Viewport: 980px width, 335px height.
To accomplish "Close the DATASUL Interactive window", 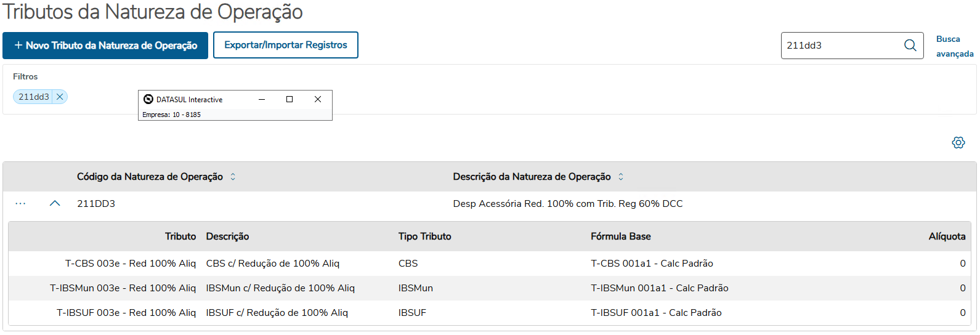I will tap(318, 99).
